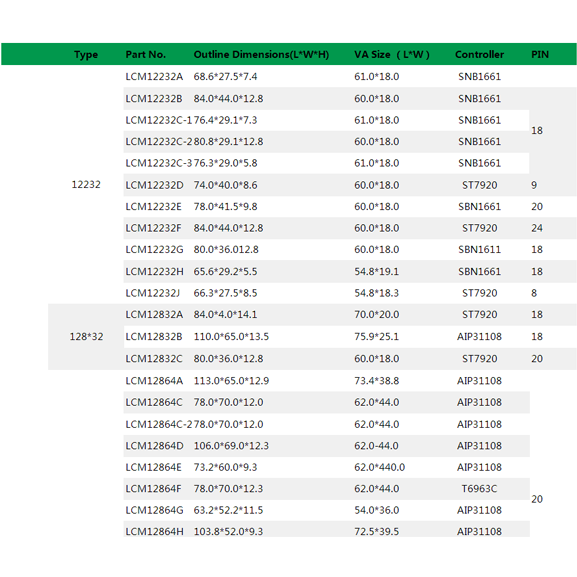Click the 12232 type cell

click(x=86, y=184)
